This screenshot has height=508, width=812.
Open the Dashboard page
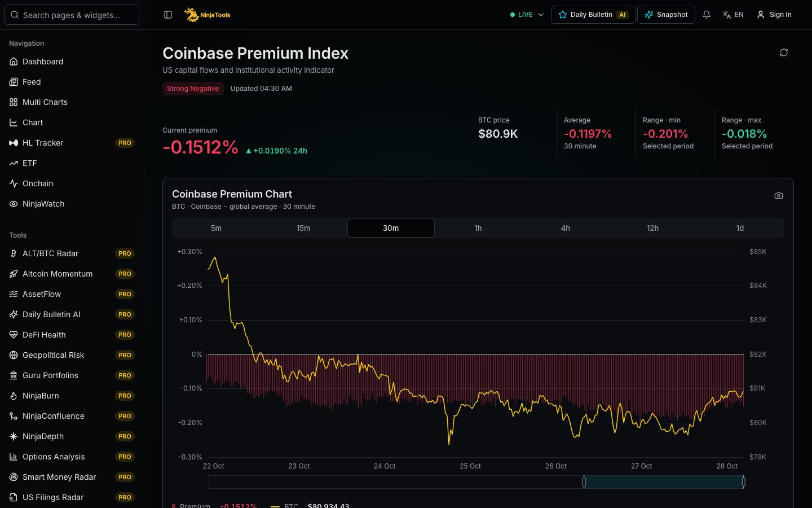click(x=72, y=62)
